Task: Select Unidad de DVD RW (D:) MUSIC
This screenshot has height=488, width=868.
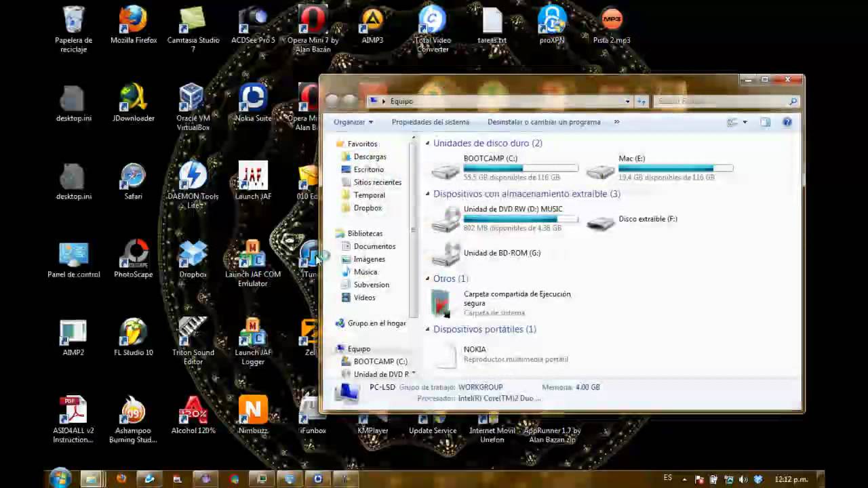Action: 505,218
